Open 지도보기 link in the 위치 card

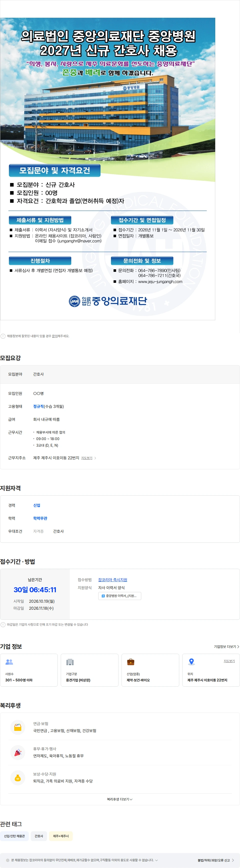(x=229, y=661)
